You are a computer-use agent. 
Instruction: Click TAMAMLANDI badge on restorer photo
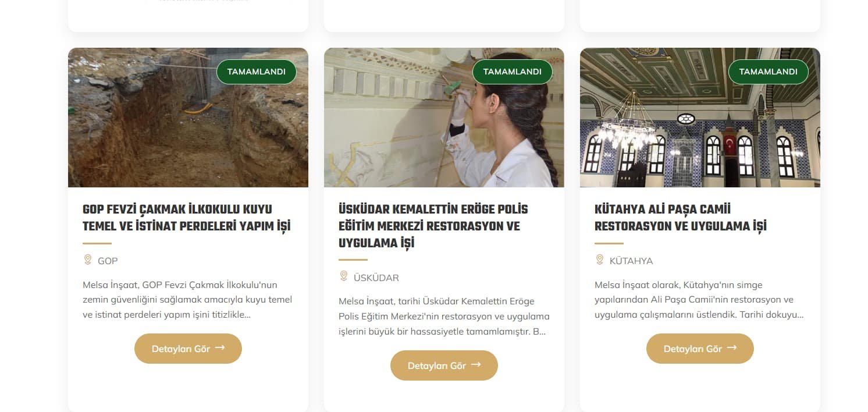513,72
